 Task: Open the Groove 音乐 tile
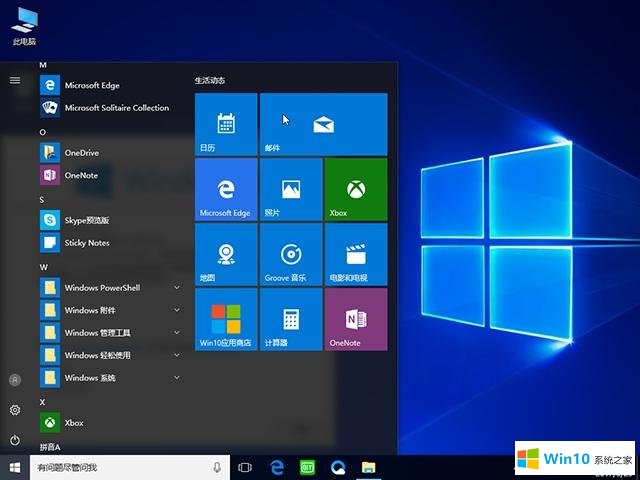tap(291, 254)
